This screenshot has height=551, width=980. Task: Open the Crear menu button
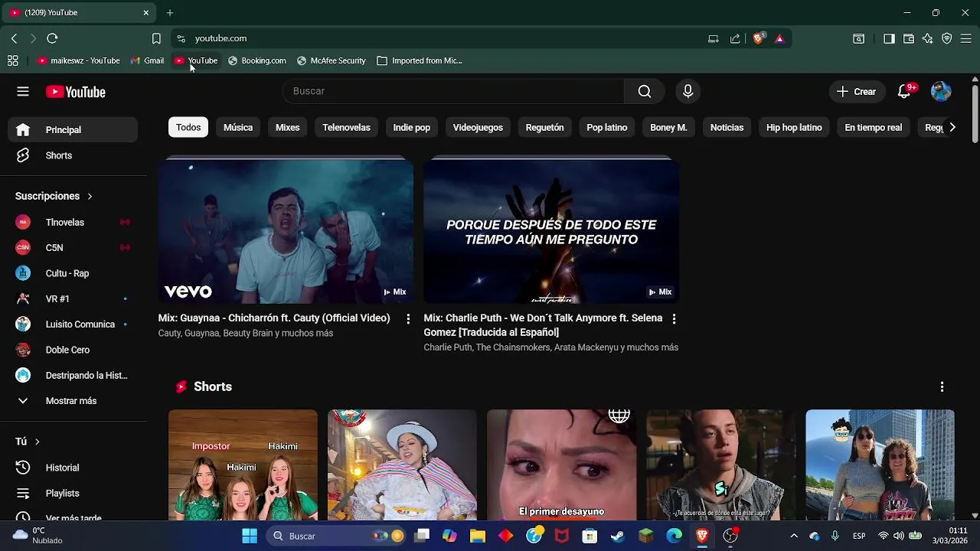click(x=857, y=92)
